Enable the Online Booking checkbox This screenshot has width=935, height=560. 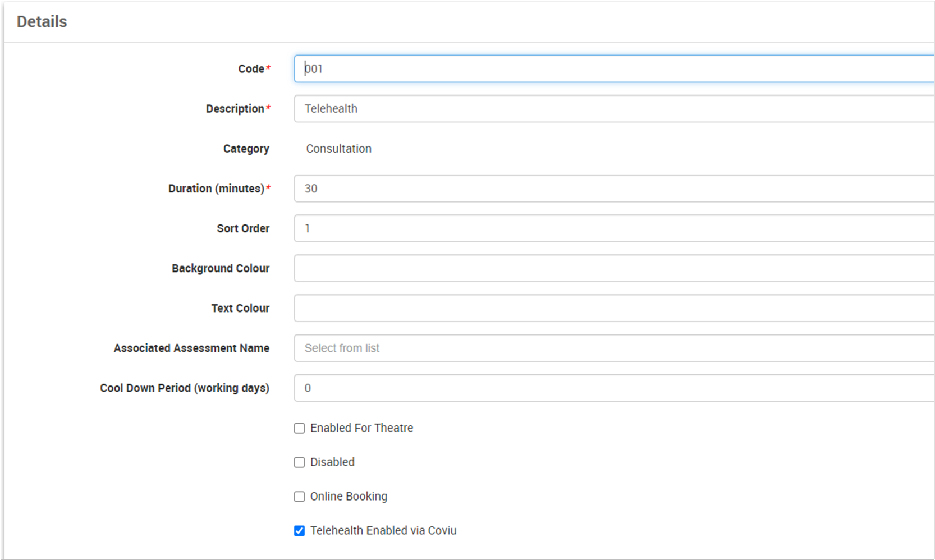(300, 497)
